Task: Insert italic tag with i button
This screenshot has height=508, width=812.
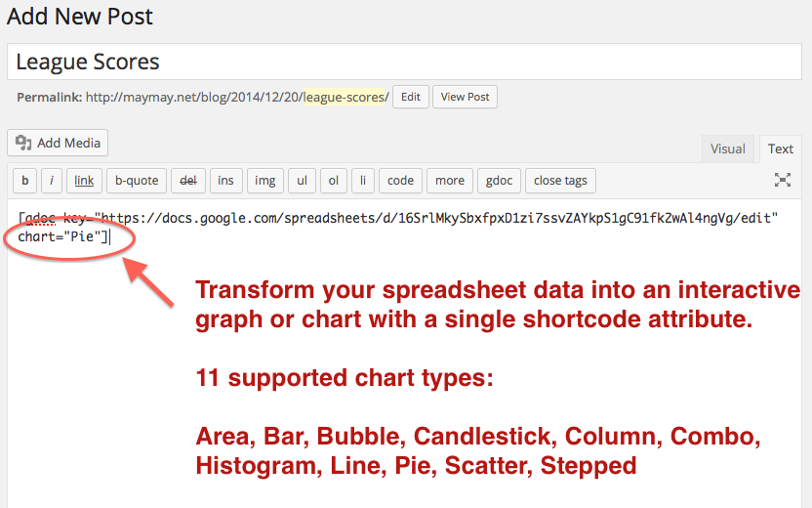Action: click(x=52, y=181)
